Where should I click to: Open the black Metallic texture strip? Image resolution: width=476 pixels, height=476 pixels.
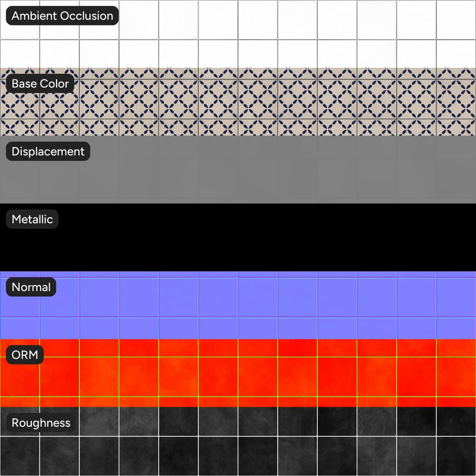238,237
